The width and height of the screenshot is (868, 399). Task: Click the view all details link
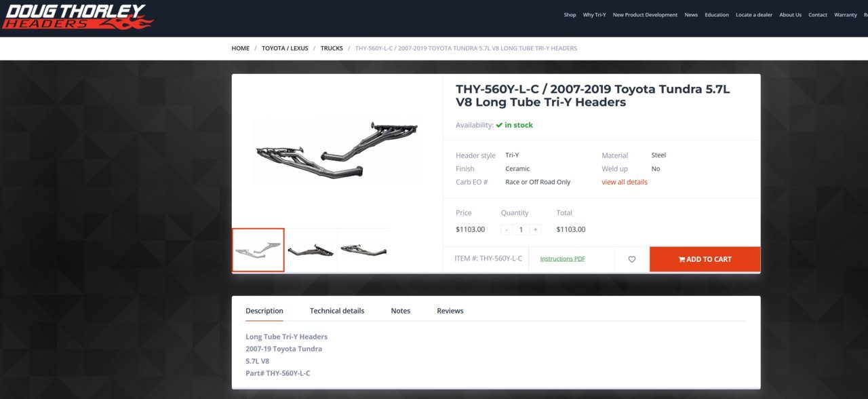click(x=625, y=182)
